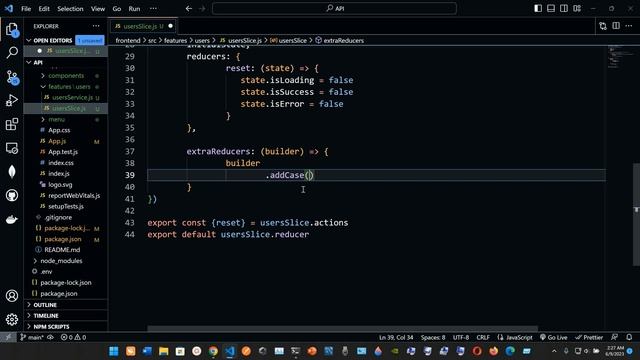This screenshot has width=640, height=360.
Task: Open Accounts menu icon
Action: tap(12, 296)
